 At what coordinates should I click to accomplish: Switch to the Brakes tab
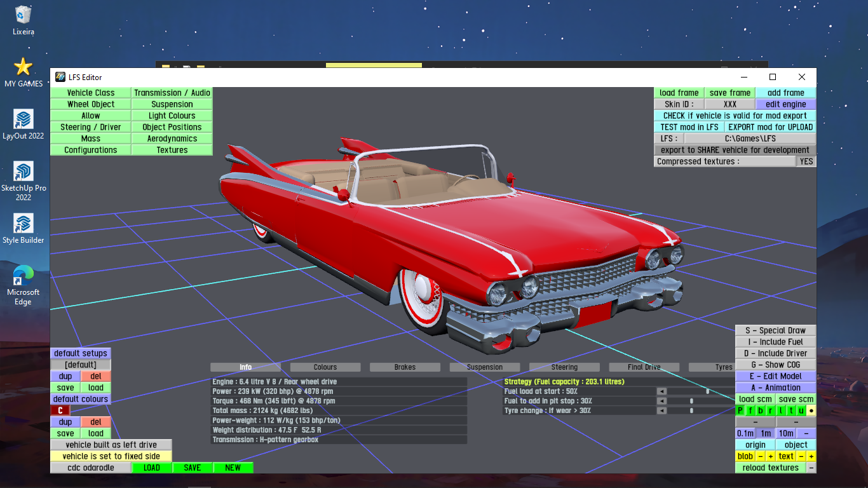[405, 367]
